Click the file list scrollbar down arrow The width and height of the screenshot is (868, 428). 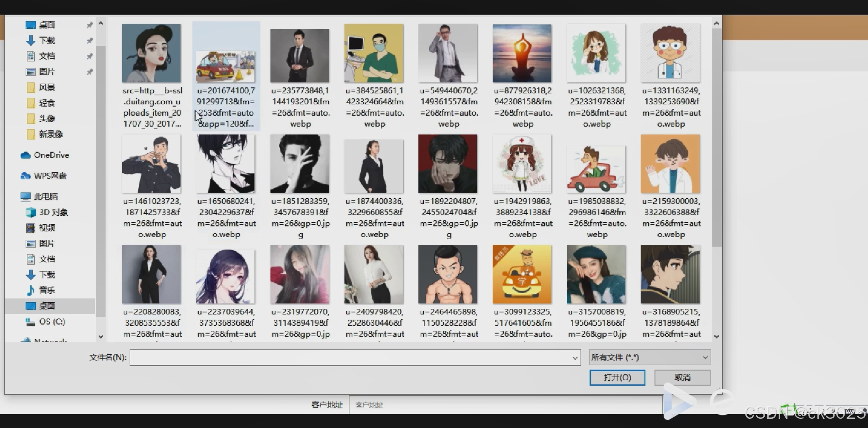tap(717, 336)
